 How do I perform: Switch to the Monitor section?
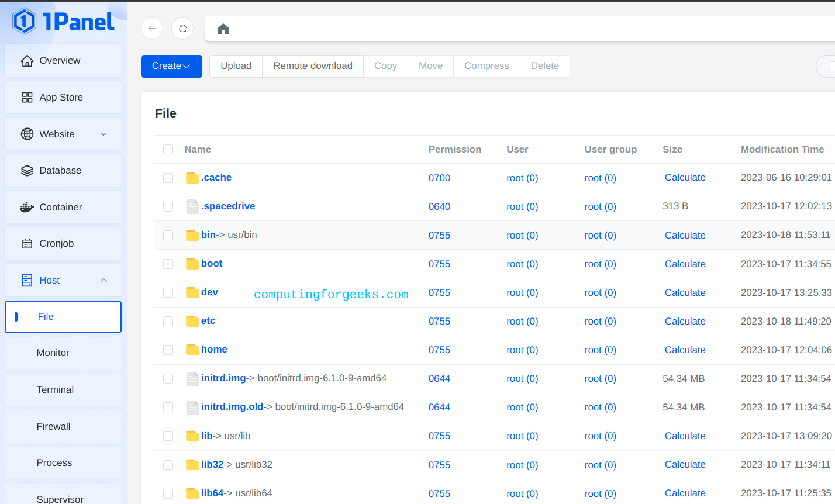(53, 353)
